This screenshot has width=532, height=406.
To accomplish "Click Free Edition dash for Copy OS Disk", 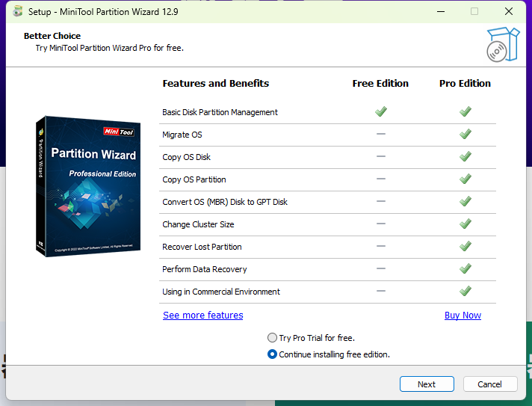I will [x=381, y=156].
